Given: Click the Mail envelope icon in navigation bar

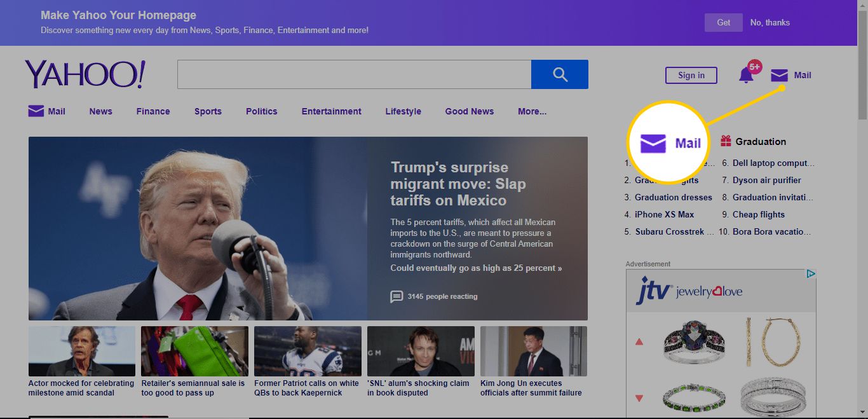Looking at the screenshot, I should point(36,111).
